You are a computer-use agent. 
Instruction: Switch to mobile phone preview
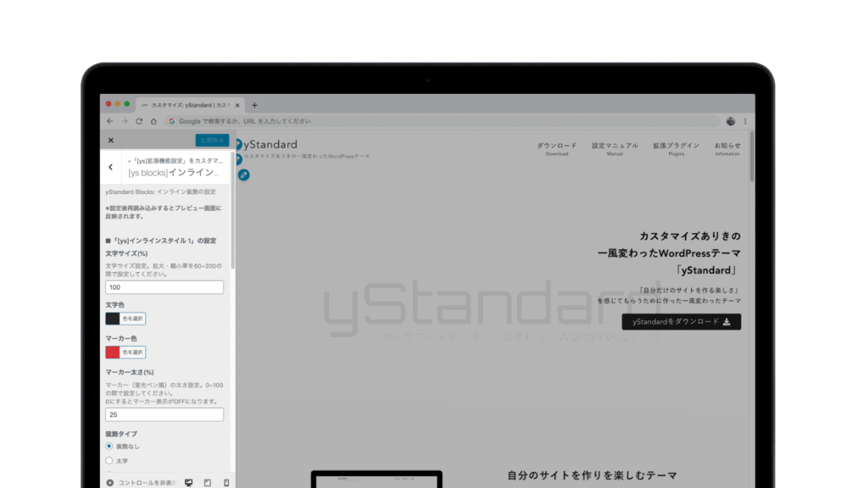coord(225,482)
